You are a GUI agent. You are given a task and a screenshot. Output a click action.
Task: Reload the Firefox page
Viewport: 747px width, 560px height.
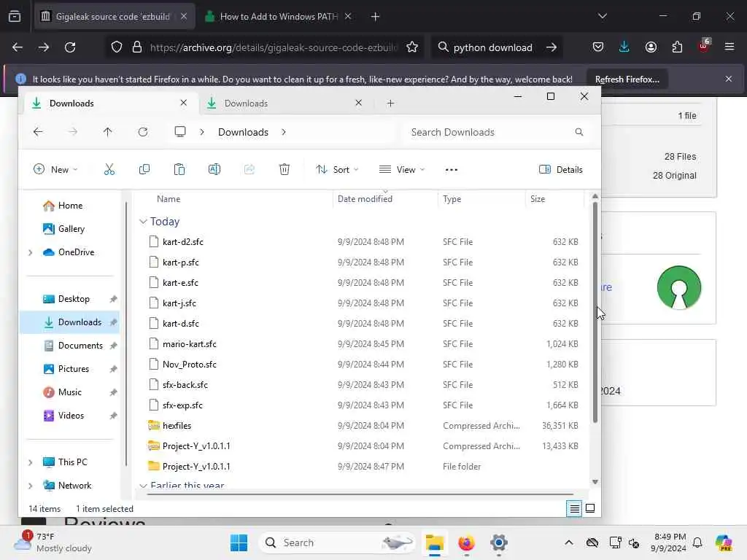tap(70, 47)
